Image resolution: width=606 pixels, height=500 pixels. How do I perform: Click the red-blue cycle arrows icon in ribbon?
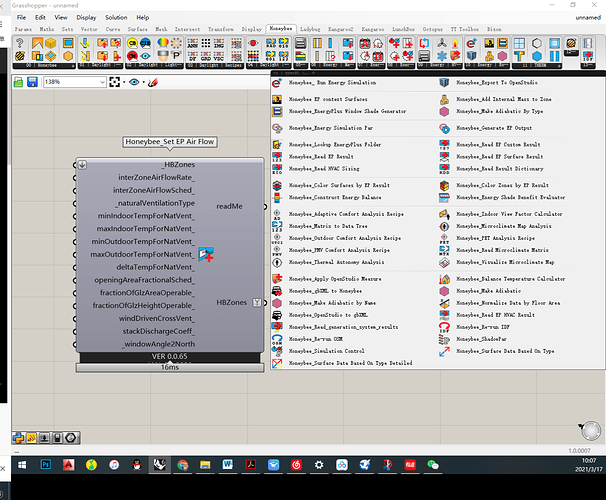[424, 43]
